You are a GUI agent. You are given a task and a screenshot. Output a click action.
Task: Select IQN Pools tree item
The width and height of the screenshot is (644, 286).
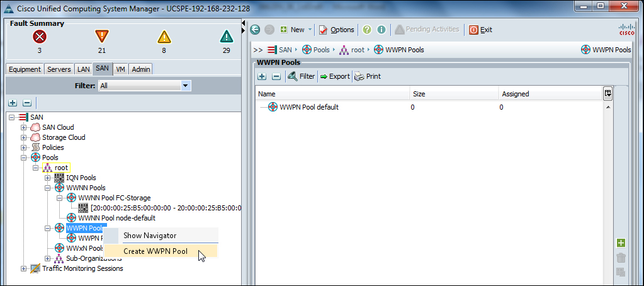click(x=81, y=178)
